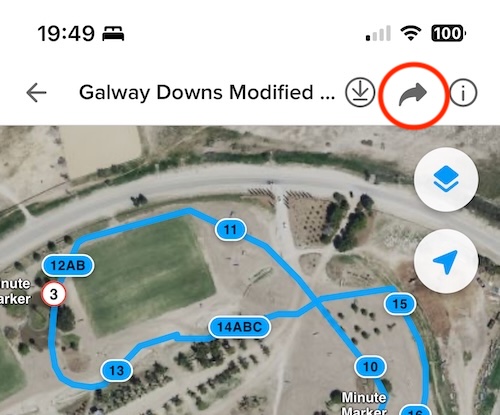Center the map on my location
This screenshot has width=500, height=415.
(446, 261)
